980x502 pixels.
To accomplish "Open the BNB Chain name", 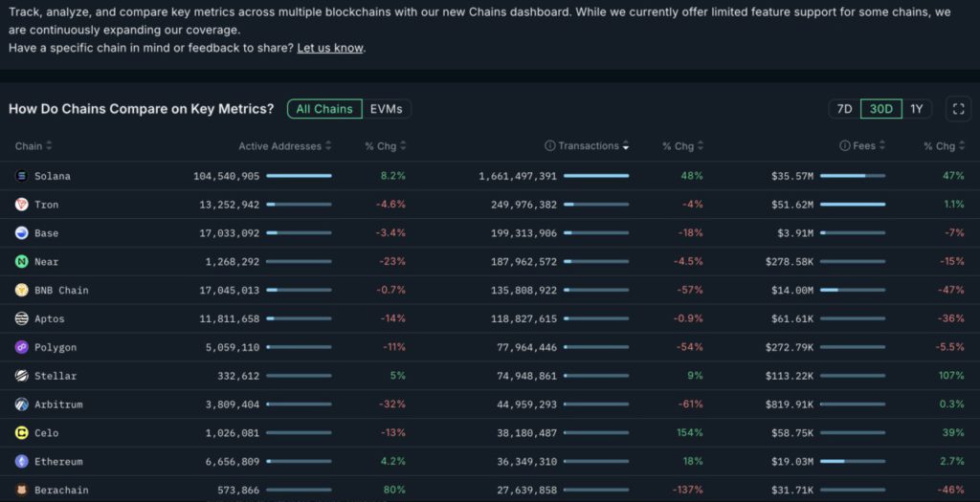I will 61,291.
